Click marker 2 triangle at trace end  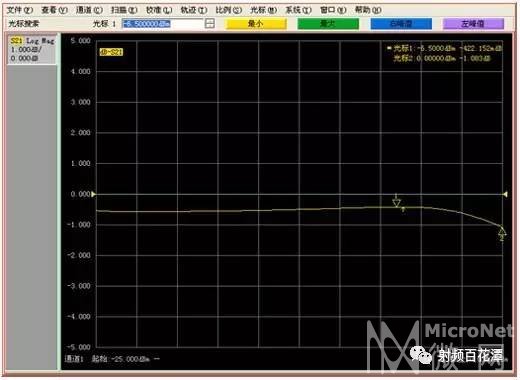click(502, 230)
